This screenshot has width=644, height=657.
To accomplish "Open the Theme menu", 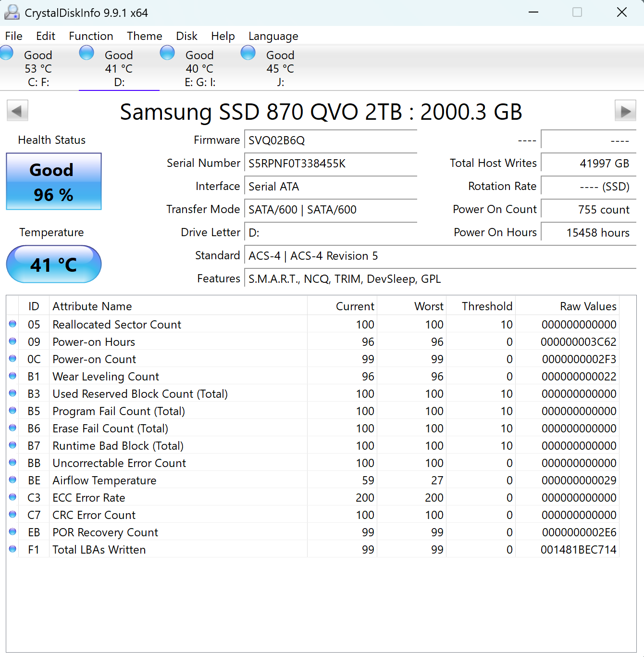I will (x=145, y=36).
